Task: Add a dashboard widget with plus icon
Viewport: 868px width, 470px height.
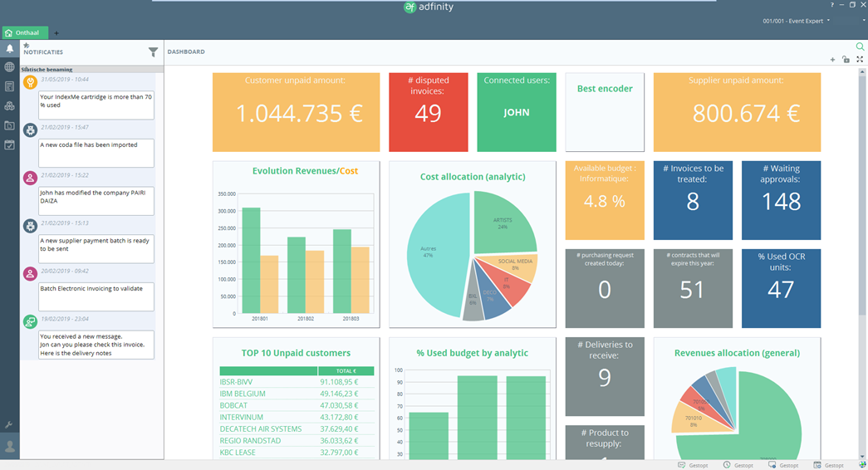Action: click(833, 60)
